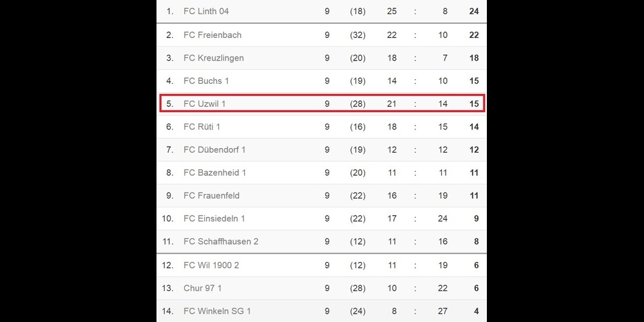Select FC Kreuzlingen in the standings
Screen dimensions: 644x322
(214, 58)
